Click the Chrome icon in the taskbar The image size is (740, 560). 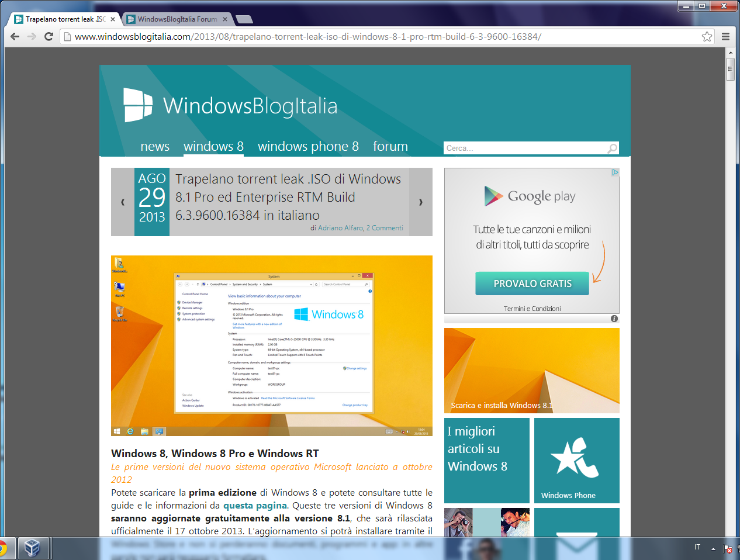pos(4,548)
